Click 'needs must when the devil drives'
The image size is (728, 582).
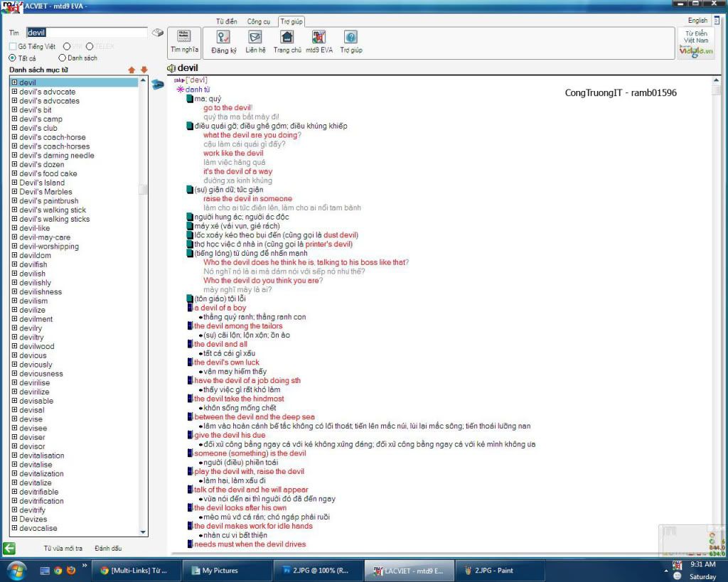click(x=250, y=544)
